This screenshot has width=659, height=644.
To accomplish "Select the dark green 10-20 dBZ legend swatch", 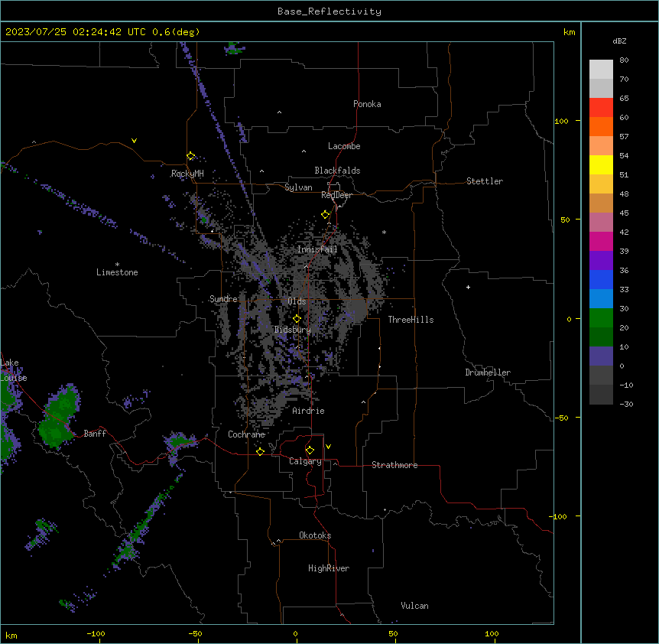I will pyautogui.click(x=601, y=337).
